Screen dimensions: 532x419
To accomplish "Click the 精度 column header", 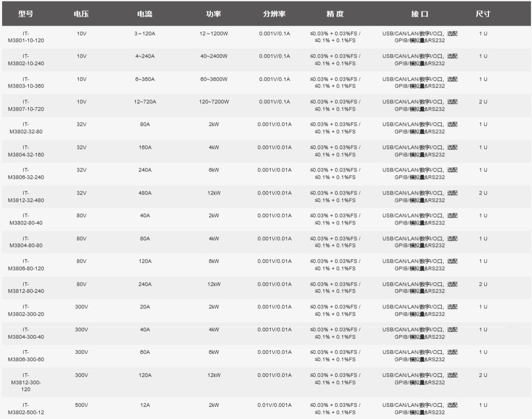I will [x=335, y=14].
